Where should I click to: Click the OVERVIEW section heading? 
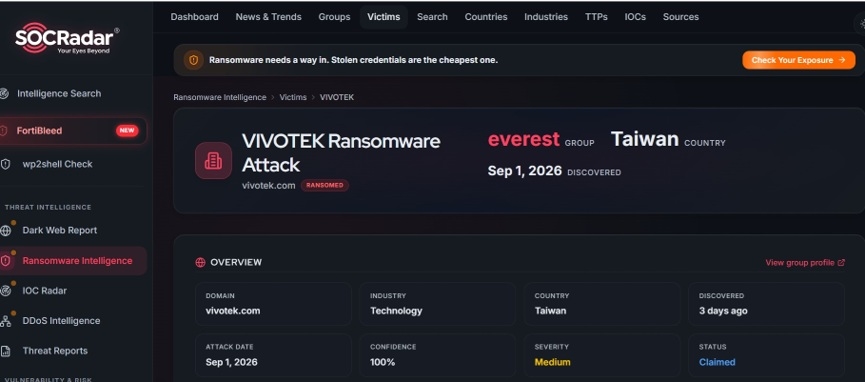(x=236, y=263)
